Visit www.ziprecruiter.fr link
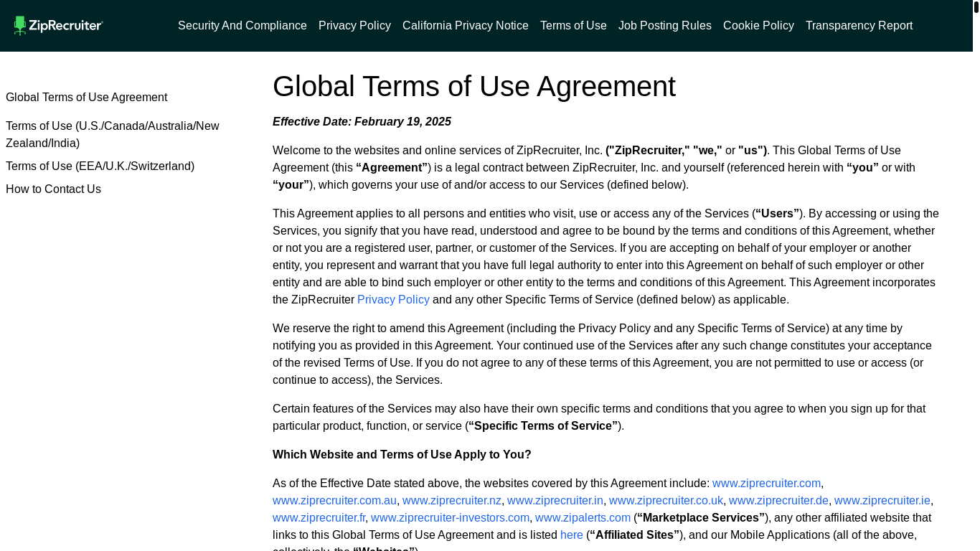The image size is (980, 551). [x=319, y=518]
